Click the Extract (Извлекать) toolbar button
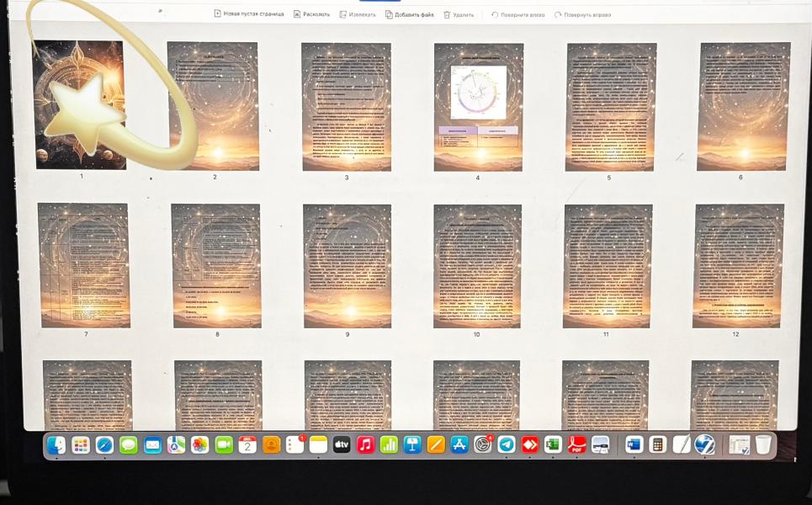This screenshot has height=505, width=812. coord(358,14)
